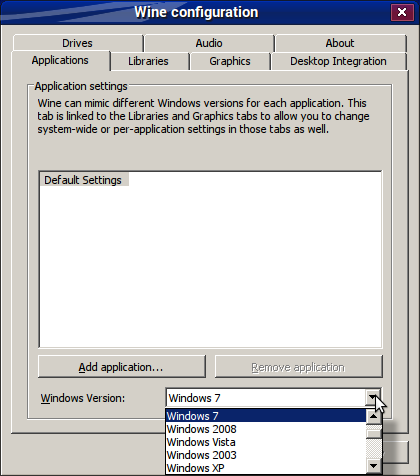Switch to the Drives tab
The image size is (420, 476).
(x=78, y=43)
